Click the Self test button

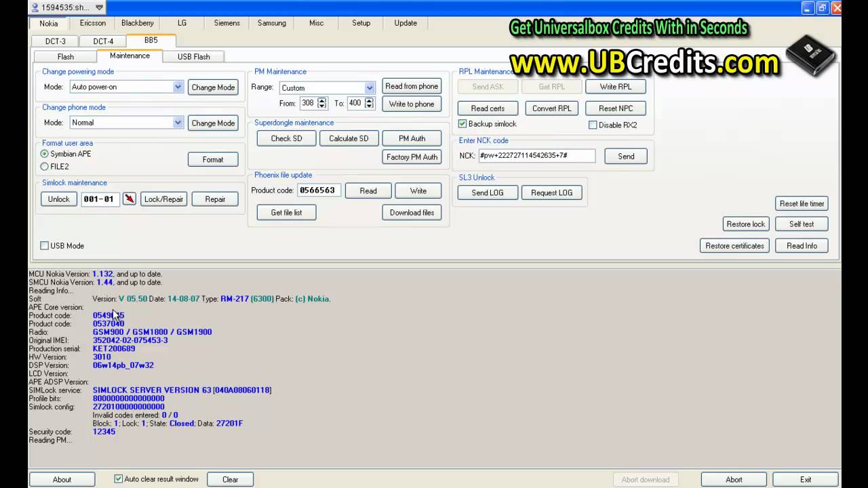[802, 224]
